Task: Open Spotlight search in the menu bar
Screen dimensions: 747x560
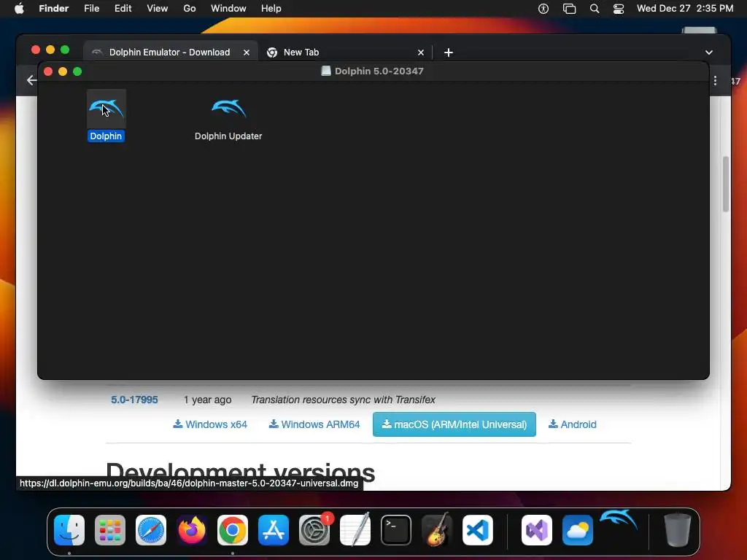Action: 594,9
